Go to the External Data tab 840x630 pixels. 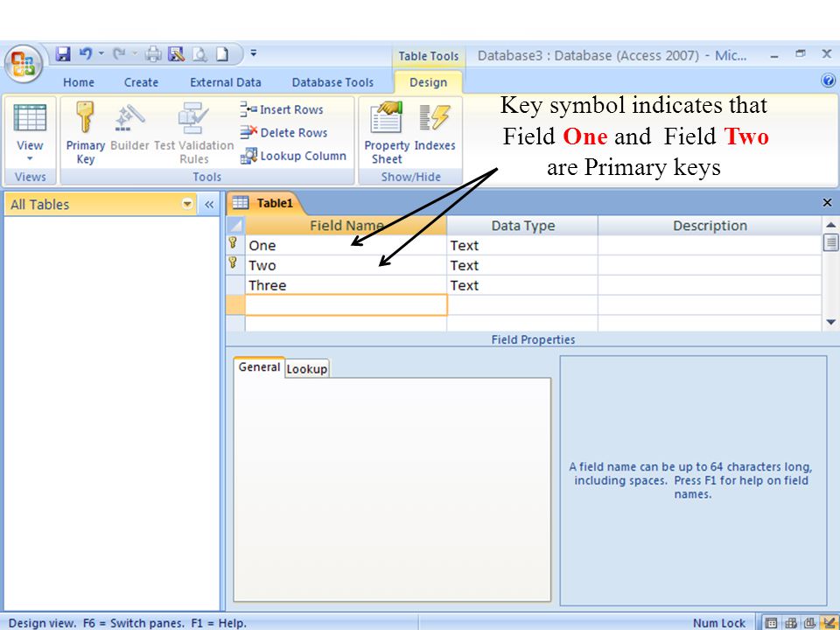tap(226, 82)
